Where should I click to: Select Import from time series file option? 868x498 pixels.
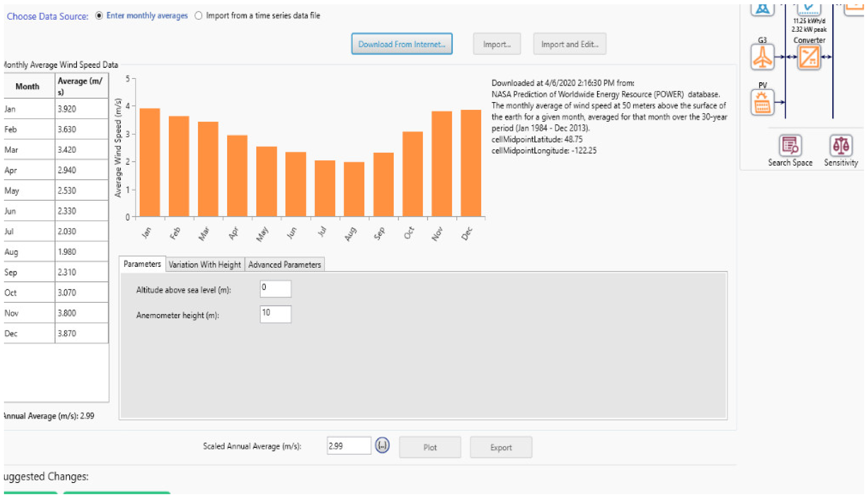(x=198, y=16)
